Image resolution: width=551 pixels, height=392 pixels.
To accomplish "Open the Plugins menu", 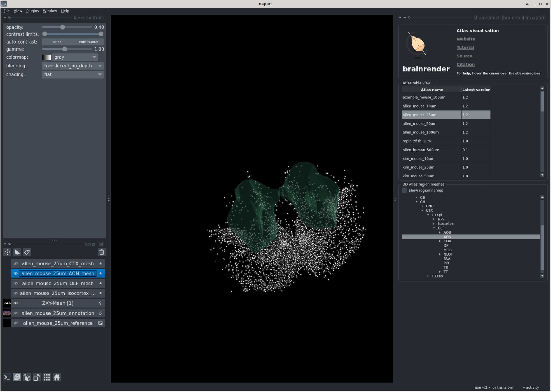I will [x=32, y=11].
